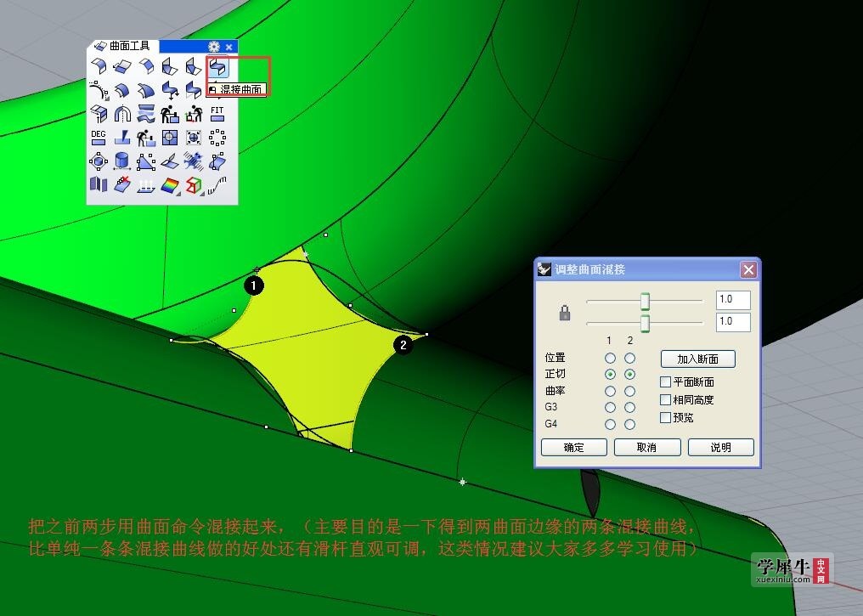Select the Variable Chamfer tool icon
The height and width of the screenshot is (616, 863).
click(193, 66)
